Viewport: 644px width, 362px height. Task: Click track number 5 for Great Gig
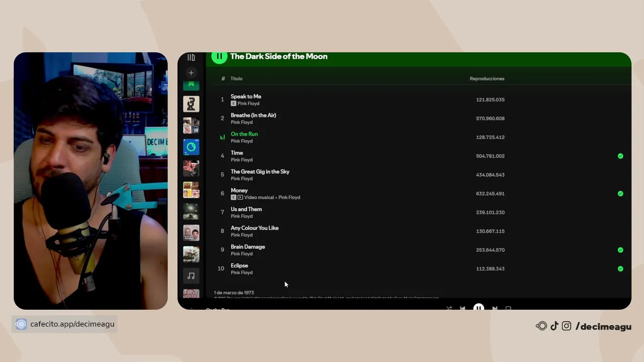click(222, 174)
